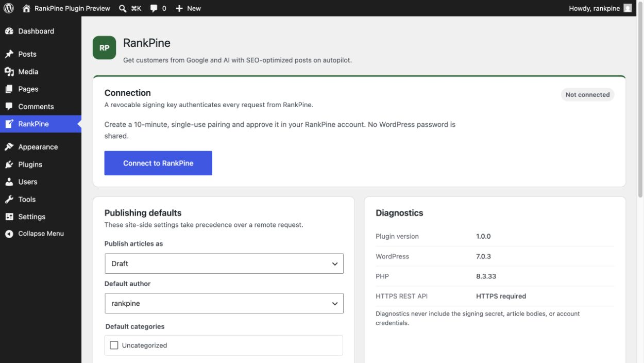Click the WordPress logo icon
This screenshot has width=644, height=363.
pos(8,8)
